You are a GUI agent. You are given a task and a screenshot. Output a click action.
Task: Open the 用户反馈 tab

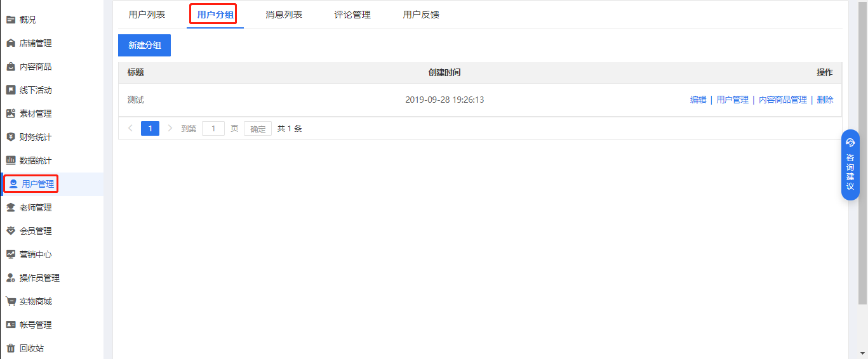pyautogui.click(x=421, y=15)
